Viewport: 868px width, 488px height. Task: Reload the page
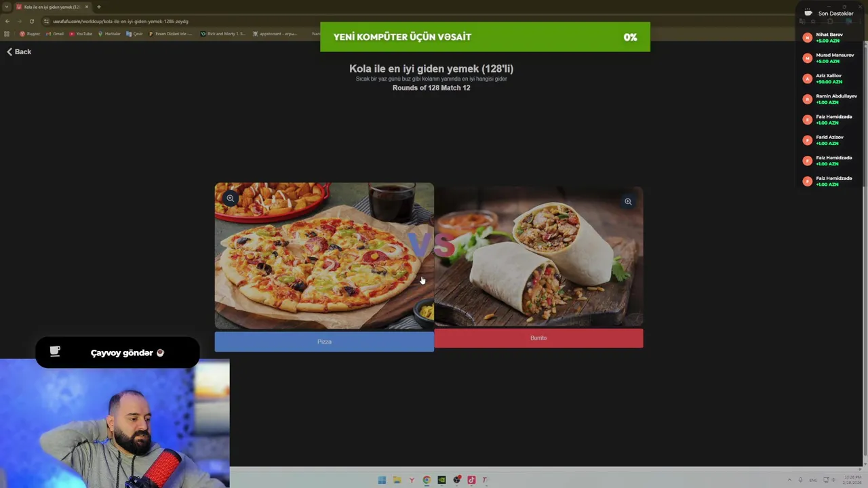coord(32,21)
